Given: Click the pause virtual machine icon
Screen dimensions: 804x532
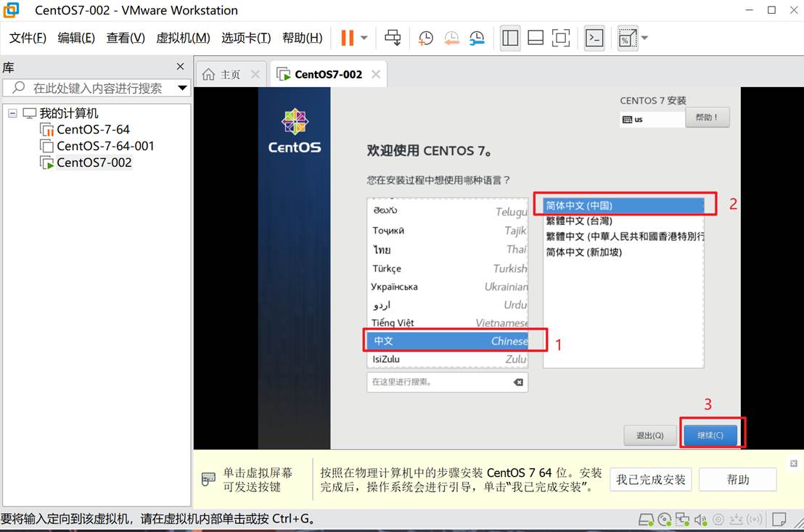Looking at the screenshot, I should [x=347, y=38].
